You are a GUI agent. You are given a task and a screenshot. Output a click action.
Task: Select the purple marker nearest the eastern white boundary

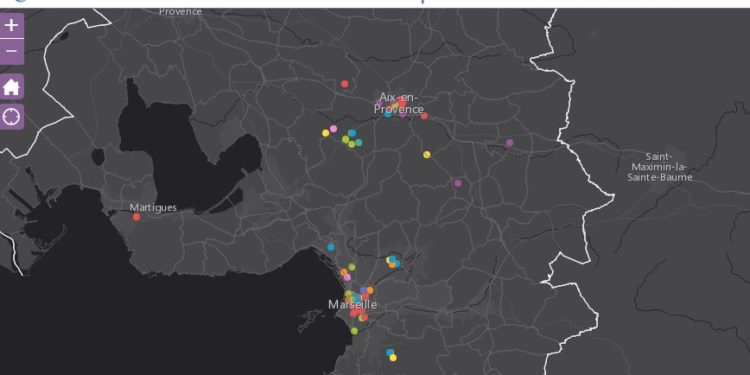pos(509,143)
